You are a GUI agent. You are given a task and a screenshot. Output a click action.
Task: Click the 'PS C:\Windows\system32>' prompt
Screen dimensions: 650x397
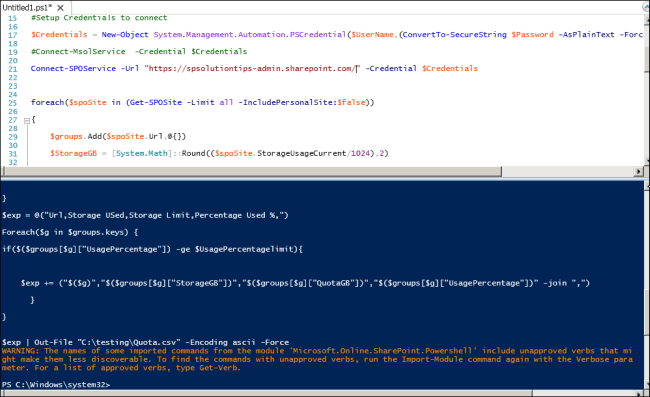pos(56,385)
